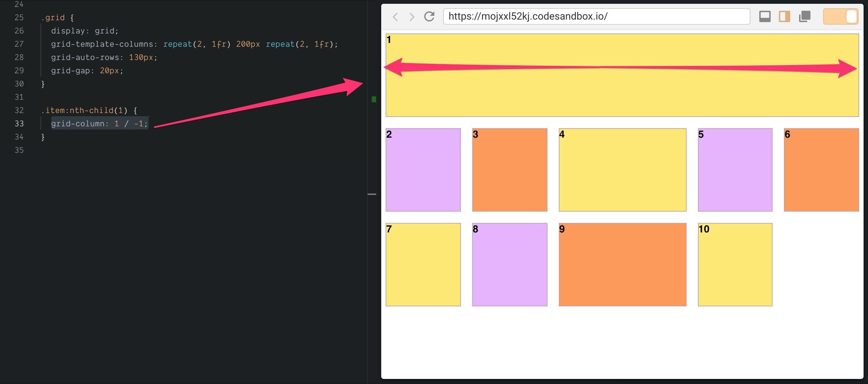Click the orange box numbered 9

pyautogui.click(x=622, y=265)
